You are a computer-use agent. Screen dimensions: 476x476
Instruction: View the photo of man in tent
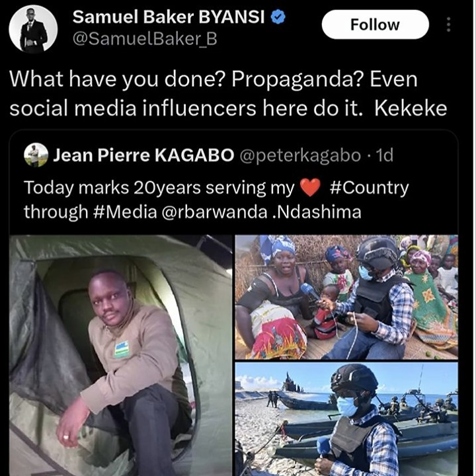pyautogui.click(x=121, y=355)
